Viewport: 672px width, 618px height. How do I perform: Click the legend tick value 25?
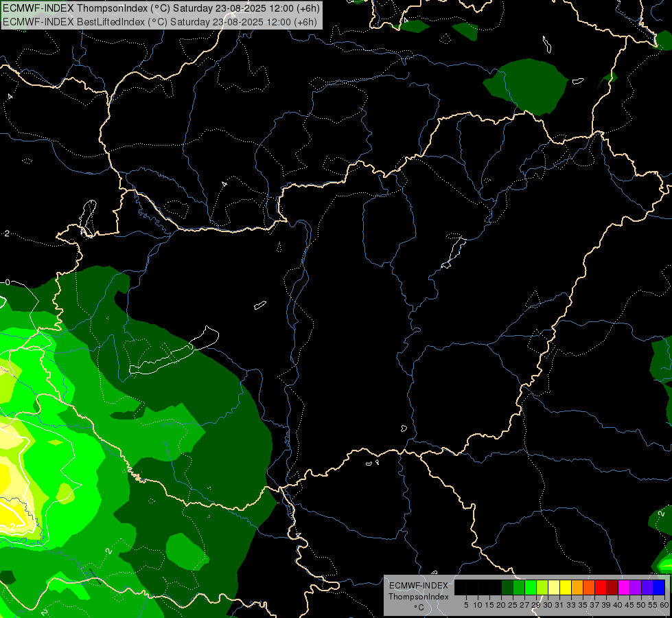click(513, 605)
